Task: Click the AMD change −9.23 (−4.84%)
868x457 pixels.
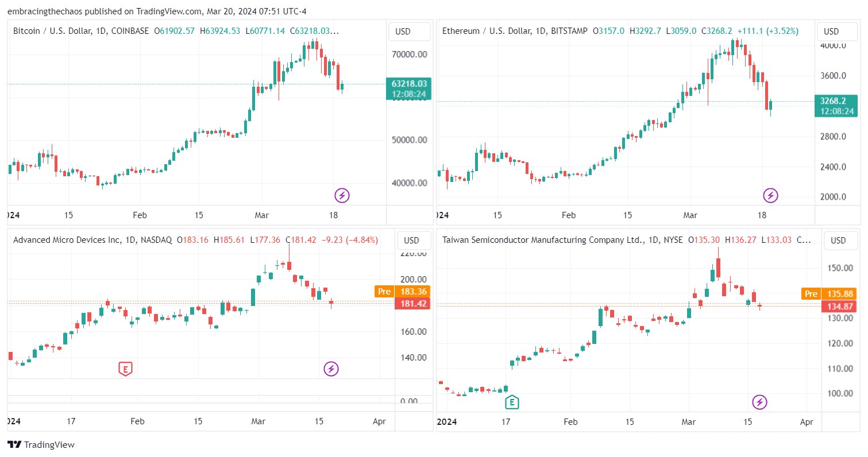Action: (x=350, y=240)
